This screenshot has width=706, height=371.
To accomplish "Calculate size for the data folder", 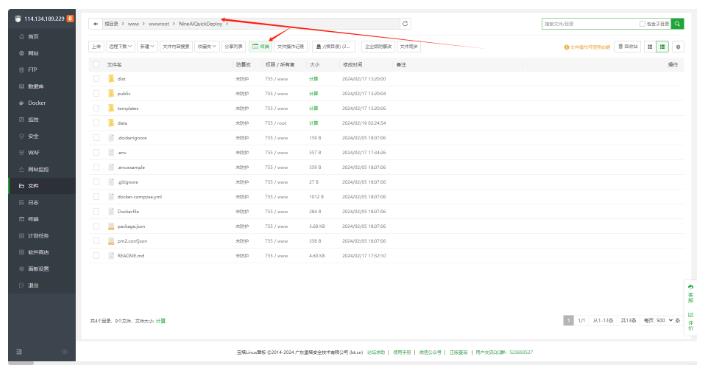I will point(313,123).
